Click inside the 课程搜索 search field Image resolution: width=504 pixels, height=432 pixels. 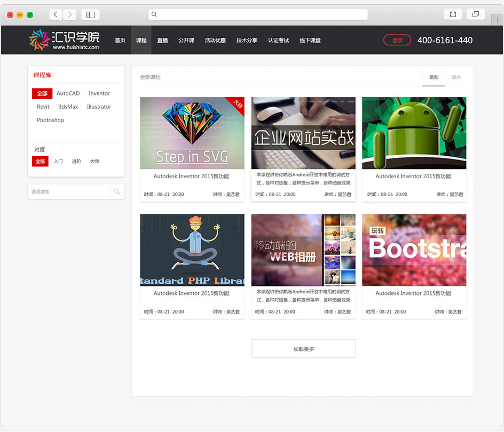pos(69,192)
